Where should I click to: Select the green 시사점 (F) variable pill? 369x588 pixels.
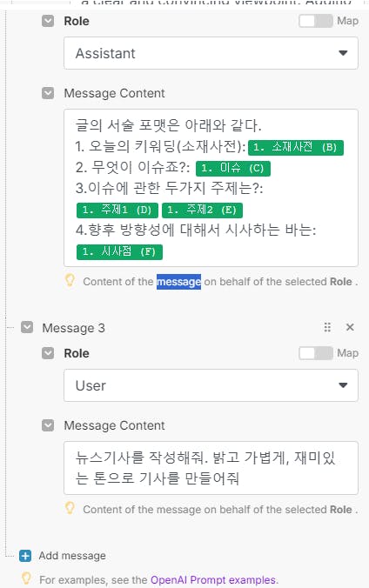coord(119,252)
